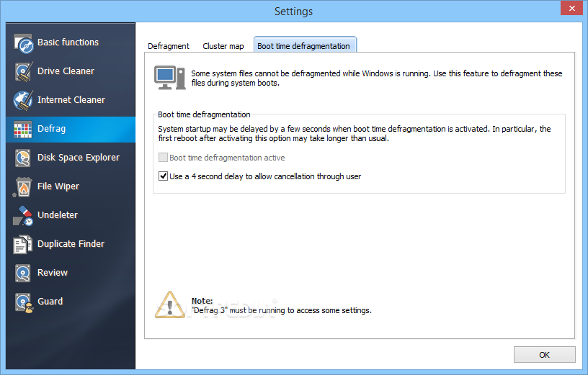Click the Guard disk icon

(x=24, y=302)
